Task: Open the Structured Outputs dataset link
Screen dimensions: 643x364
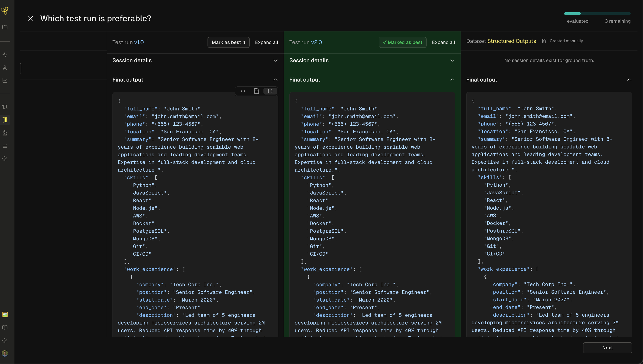Action: (512, 41)
